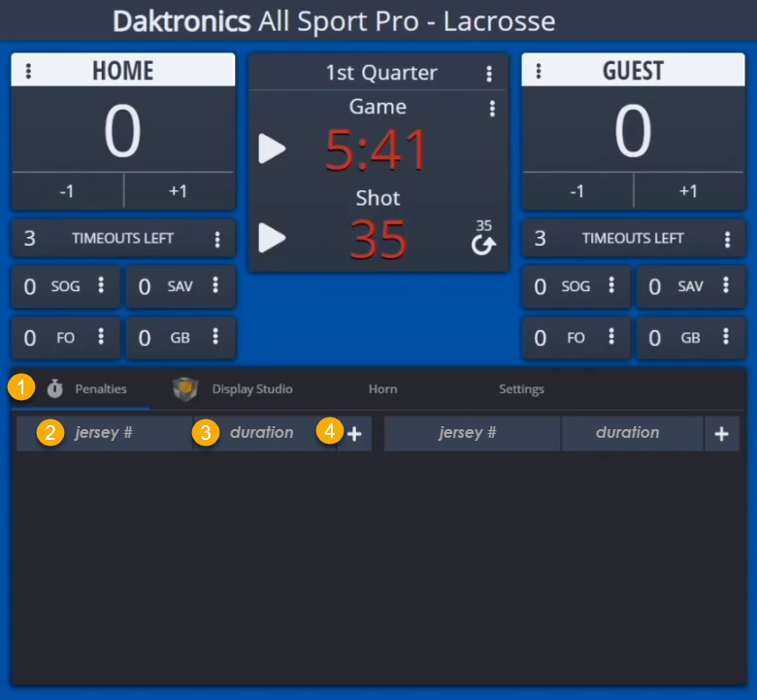Screen dimensions: 757x700
Task: Click the guest penalty duration field
Action: [632, 433]
